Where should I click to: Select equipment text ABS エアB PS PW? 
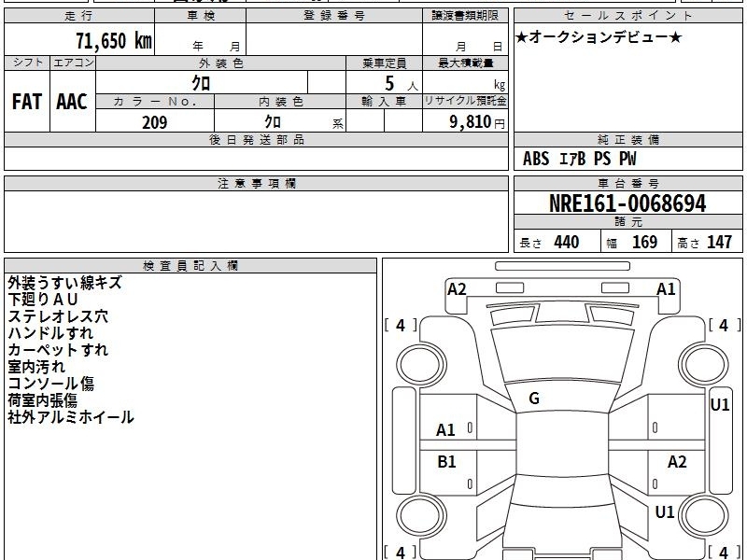tap(579, 159)
